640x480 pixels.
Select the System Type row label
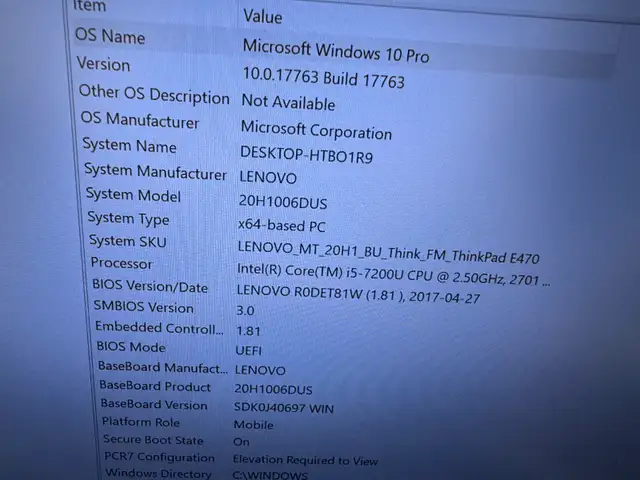click(x=128, y=219)
